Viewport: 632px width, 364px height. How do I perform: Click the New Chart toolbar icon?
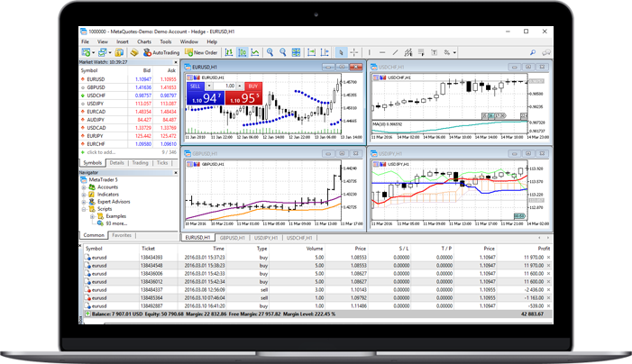[x=86, y=52]
